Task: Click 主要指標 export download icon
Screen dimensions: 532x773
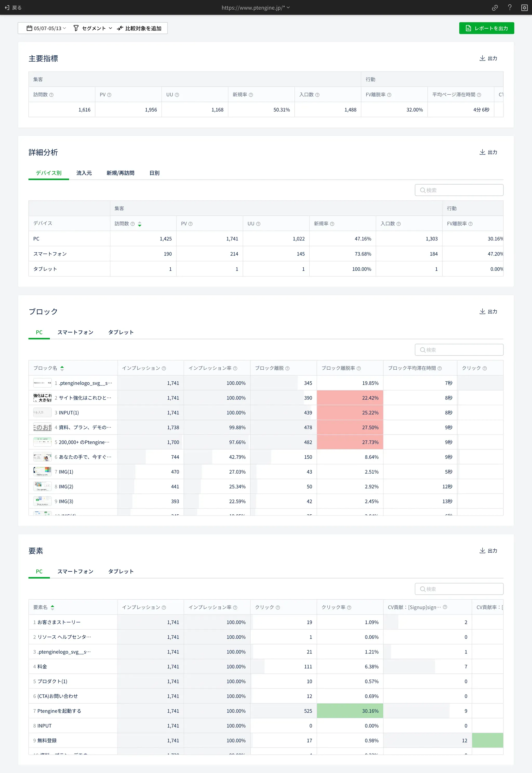Action: (482, 58)
